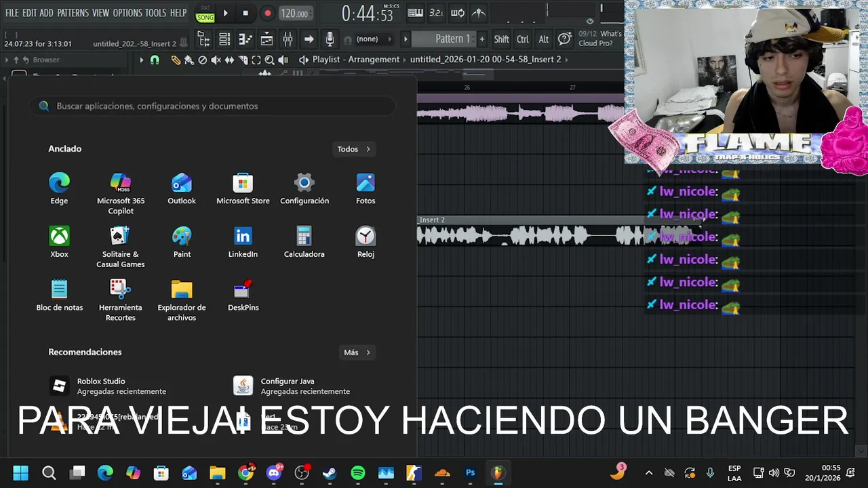Open the EDIT menu

tap(29, 13)
